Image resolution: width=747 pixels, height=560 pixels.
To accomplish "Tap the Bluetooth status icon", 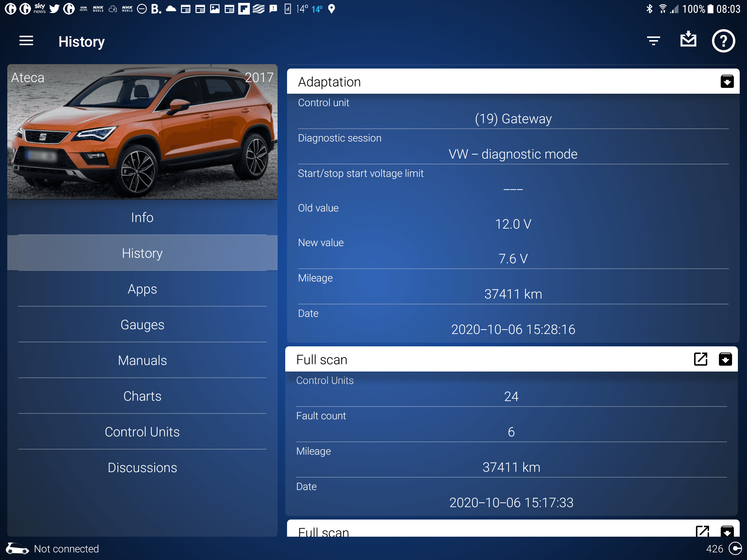I will (x=649, y=9).
